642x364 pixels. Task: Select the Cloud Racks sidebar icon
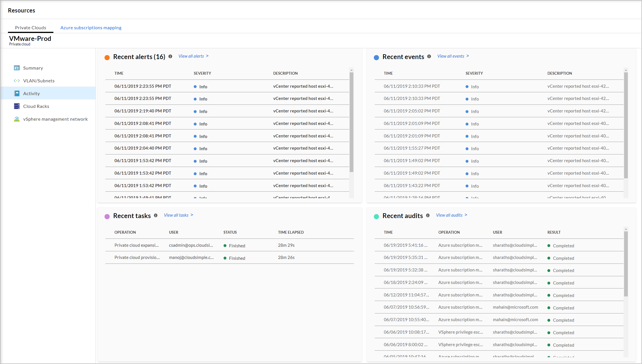point(17,106)
